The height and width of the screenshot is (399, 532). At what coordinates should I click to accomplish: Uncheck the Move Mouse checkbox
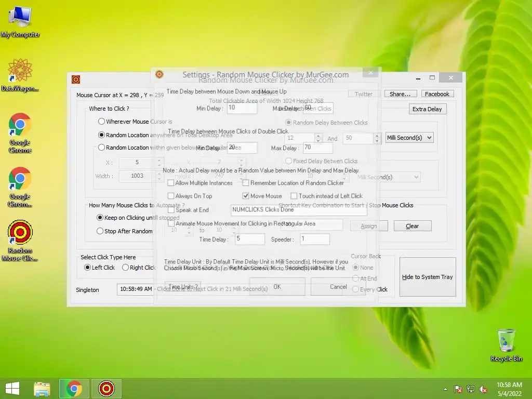(246, 196)
